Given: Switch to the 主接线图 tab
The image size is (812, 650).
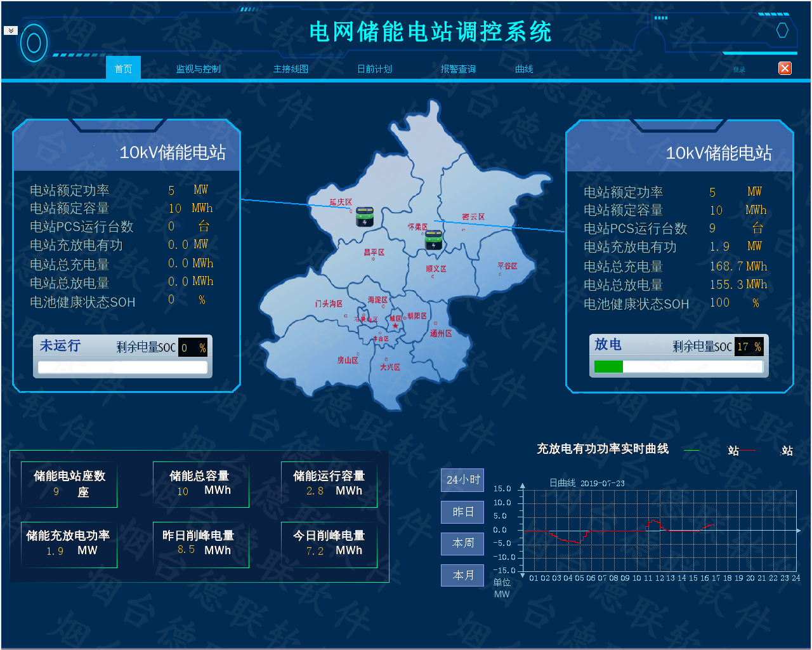Looking at the screenshot, I should (291, 69).
